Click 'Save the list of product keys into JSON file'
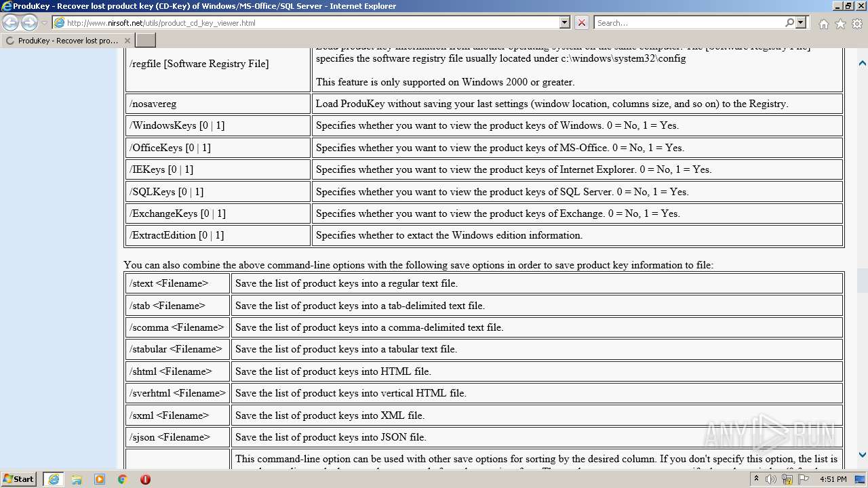 coord(331,437)
